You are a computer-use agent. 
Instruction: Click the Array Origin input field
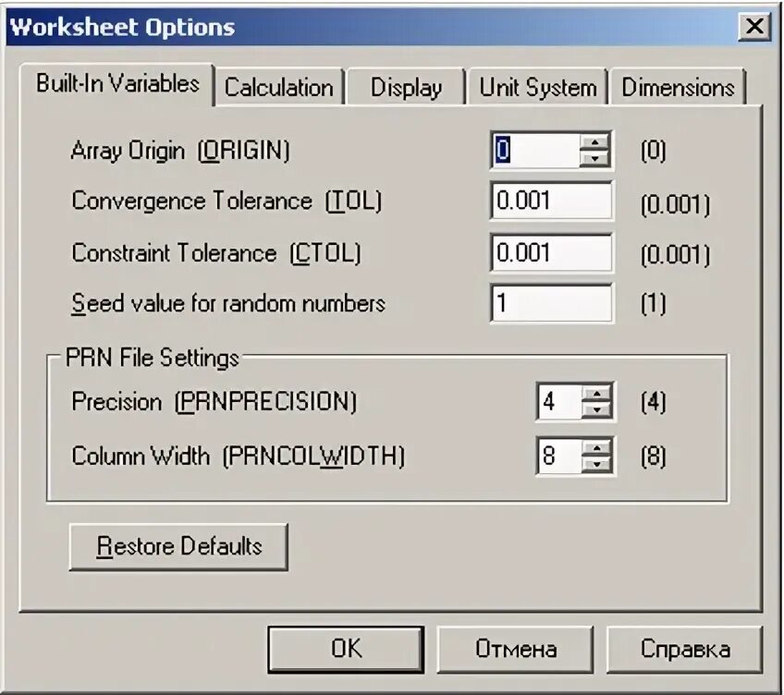tap(535, 150)
